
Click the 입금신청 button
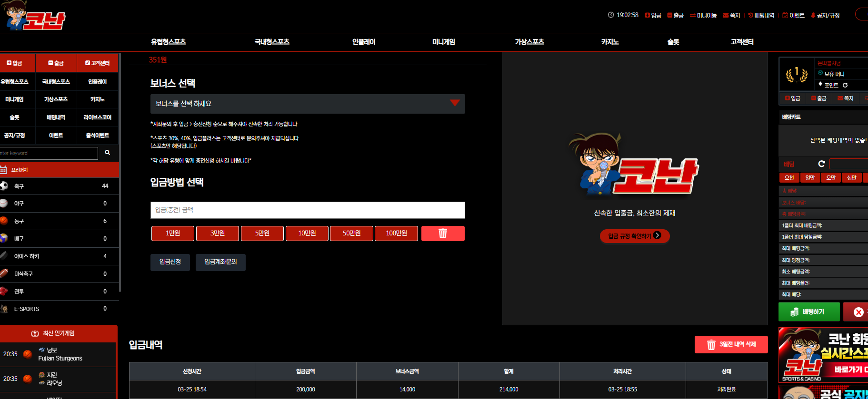coord(170,262)
